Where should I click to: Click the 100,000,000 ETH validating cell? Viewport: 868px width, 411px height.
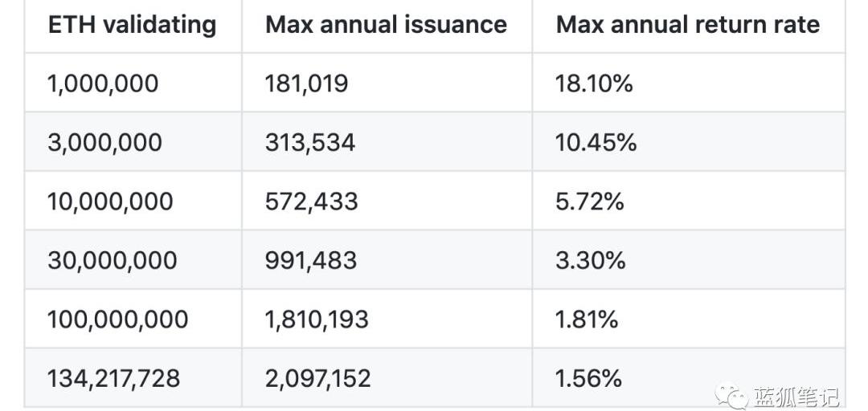117,319
